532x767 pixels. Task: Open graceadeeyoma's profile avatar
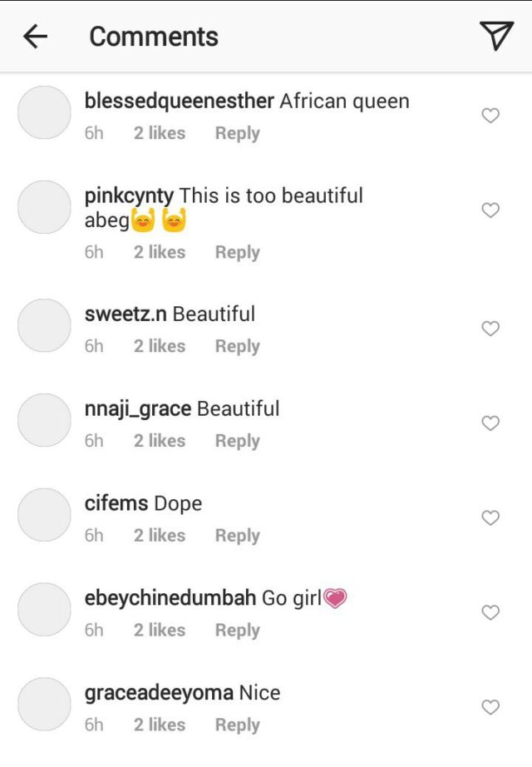[x=44, y=704]
